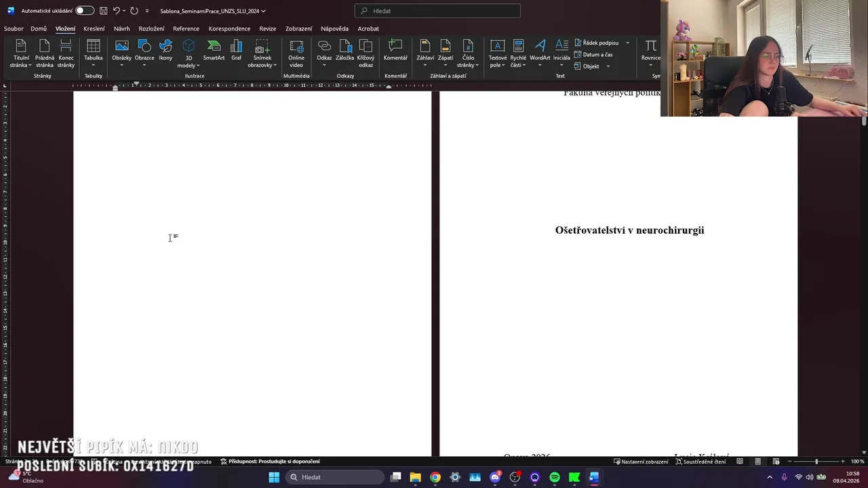Open the 3D modely dropdown
Viewport: 868px width, 488px height.
pyautogui.click(x=189, y=54)
